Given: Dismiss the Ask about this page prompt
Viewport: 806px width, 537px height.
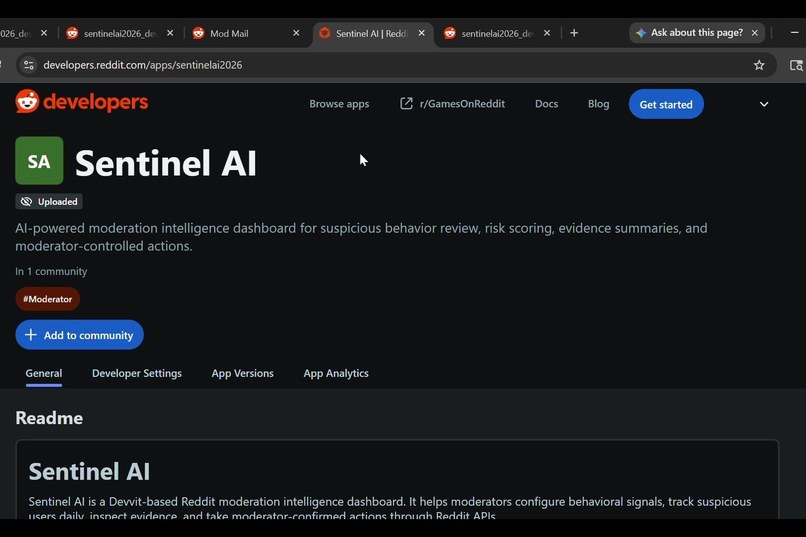Looking at the screenshot, I should pyautogui.click(x=755, y=33).
